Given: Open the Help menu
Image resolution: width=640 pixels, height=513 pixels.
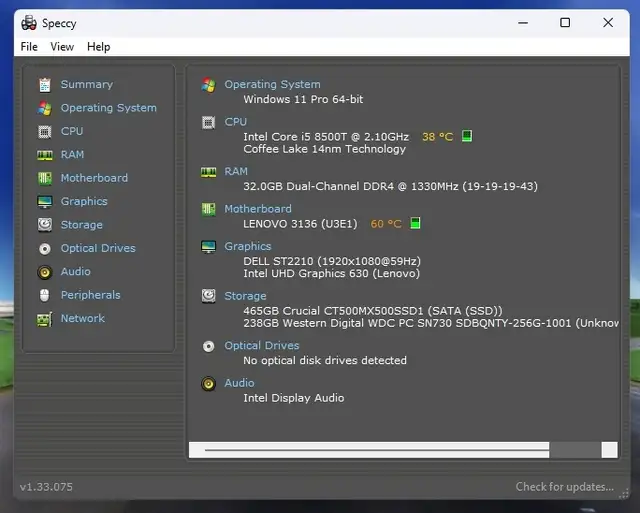Looking at the screenshot, I should (98, 47).
